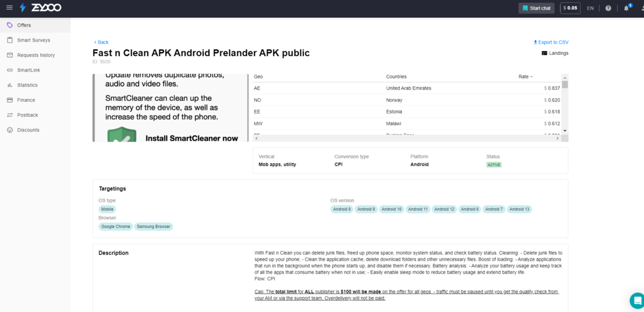Navigate to Finance section
Screen dimensions: 644x312
[x=26, y=100]
